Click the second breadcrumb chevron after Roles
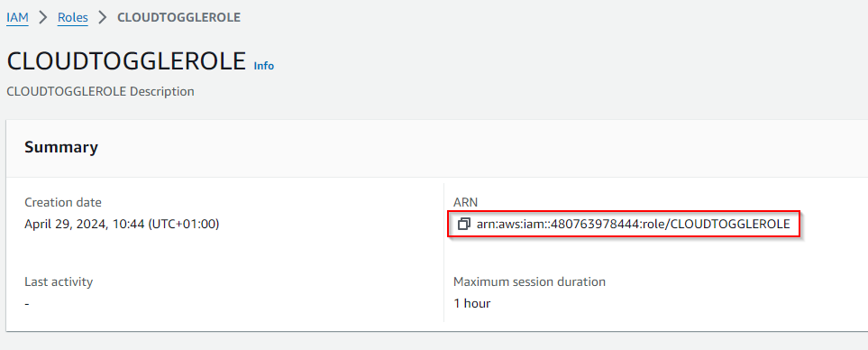The image size is (868, 350). [x=103, y=17]
